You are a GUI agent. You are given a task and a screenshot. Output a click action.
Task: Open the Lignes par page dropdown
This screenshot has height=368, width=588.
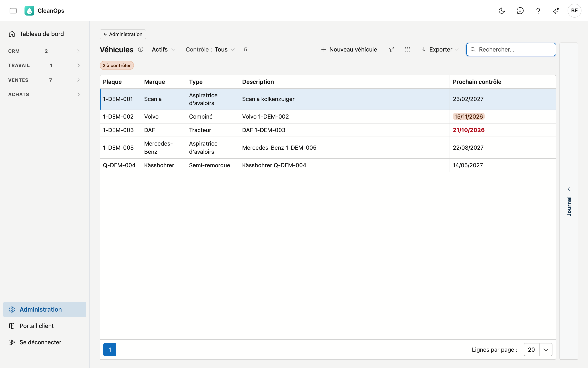coord(538,350)
